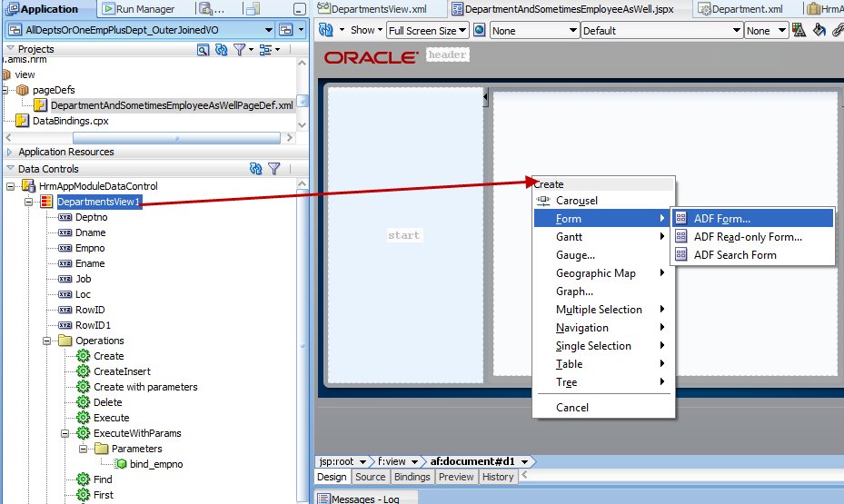
Task: Click the Deptno attribute icon
Action: 65,217
